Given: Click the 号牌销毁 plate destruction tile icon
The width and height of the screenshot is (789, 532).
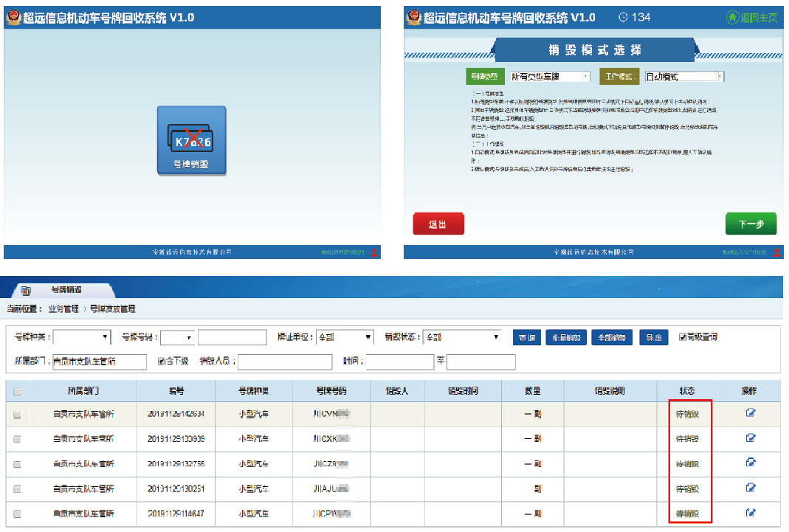Looking at the screenshot, I should (x=191, y=134).
